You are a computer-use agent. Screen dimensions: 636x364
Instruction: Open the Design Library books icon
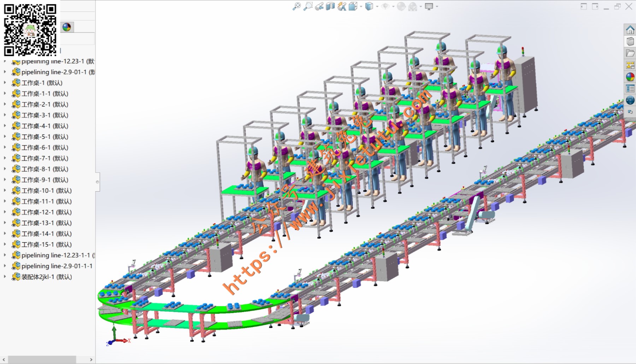tap(630, 41)
